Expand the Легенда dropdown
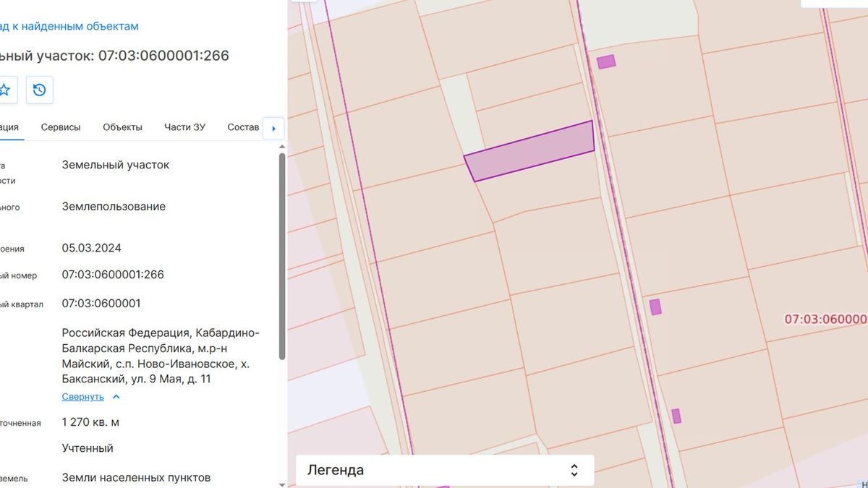Viewport: 868px width, 488px height. click(x=445, y=470)
